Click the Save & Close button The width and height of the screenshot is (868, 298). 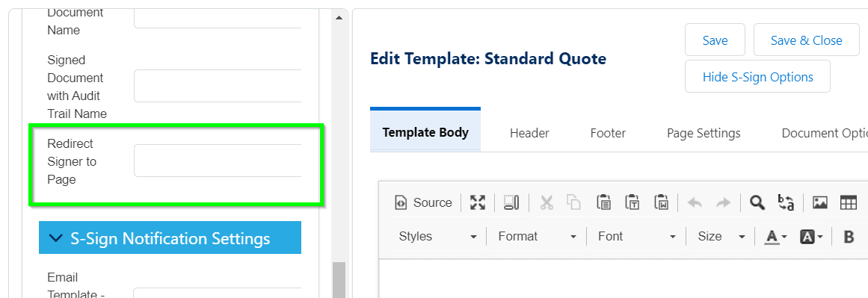pos(807,40)
